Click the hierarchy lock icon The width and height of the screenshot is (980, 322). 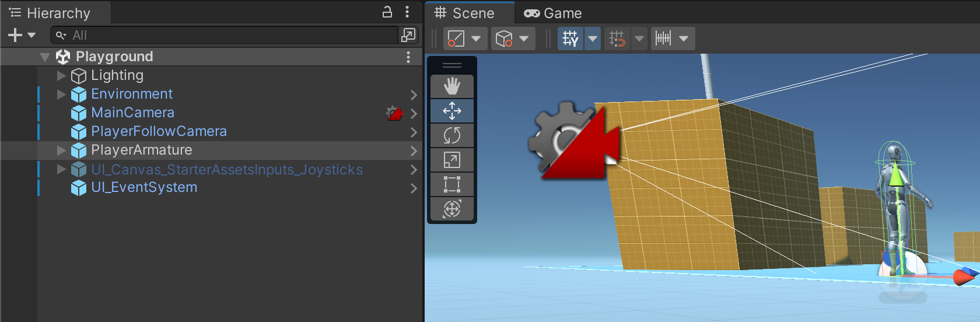387,12
